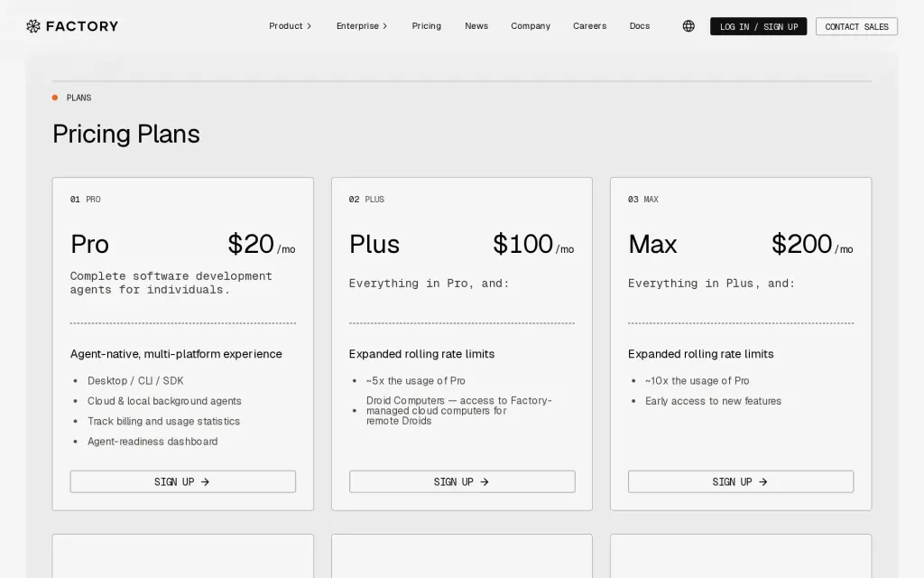Viewport: 924px width, 578px height.
Task: Click 'Agent-native, multi-platform experience' heading
Action: (176, 354)
